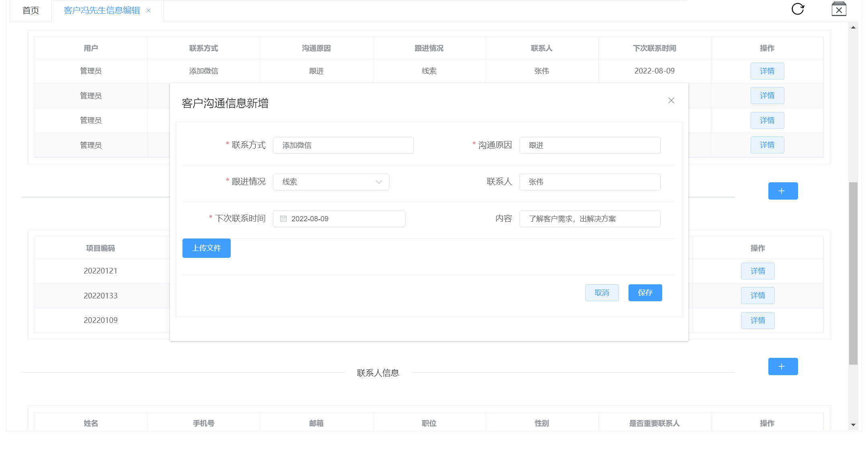Click the vertical scrollbar thumb
Screen dimensions: 868x449
pos(853,273)
